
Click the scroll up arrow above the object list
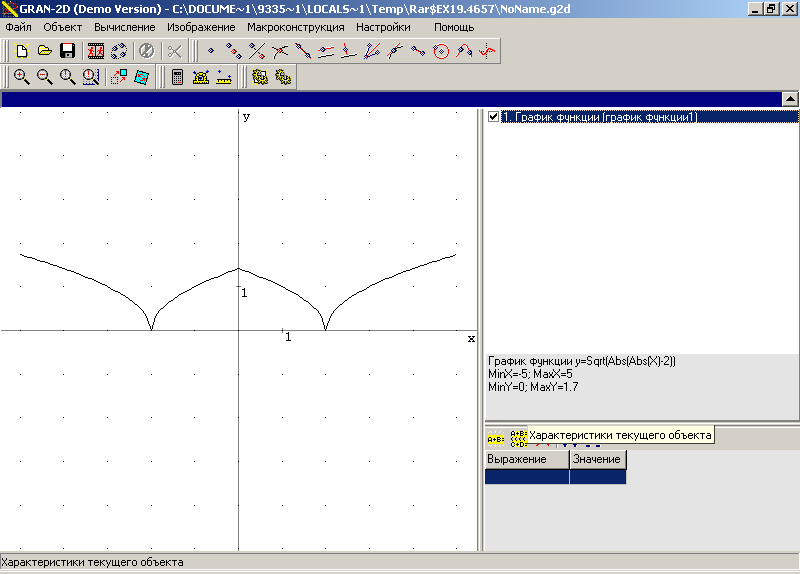(x=789, y=99)
